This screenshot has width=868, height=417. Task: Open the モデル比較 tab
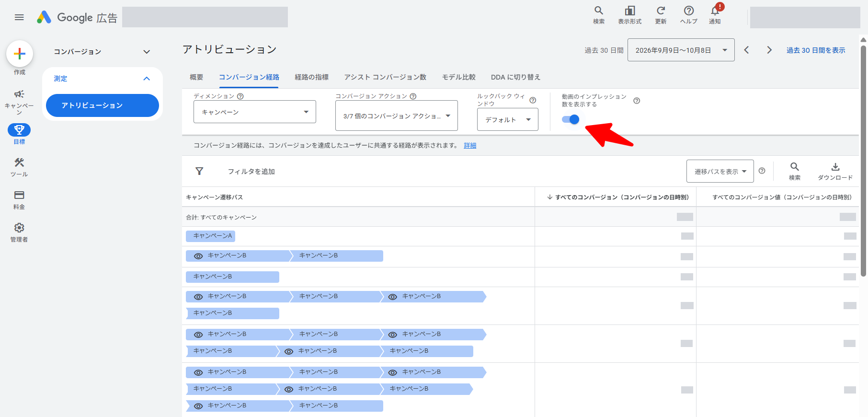[459, 77]
